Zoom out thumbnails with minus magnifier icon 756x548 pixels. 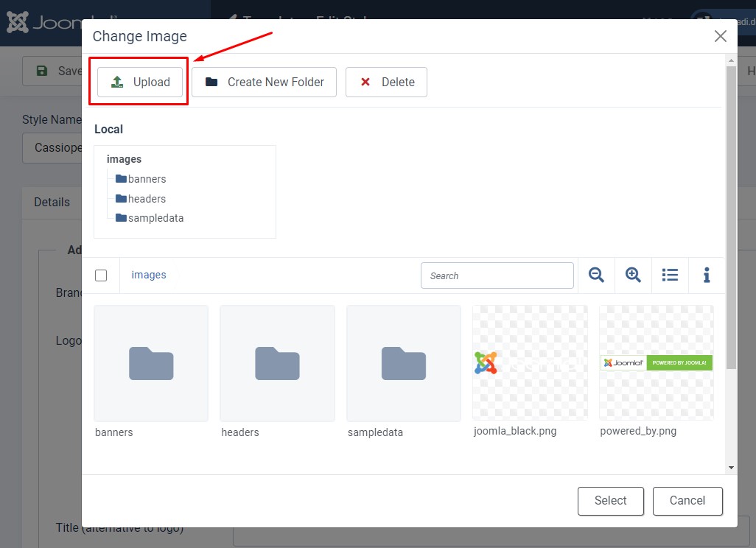(596, 275)
